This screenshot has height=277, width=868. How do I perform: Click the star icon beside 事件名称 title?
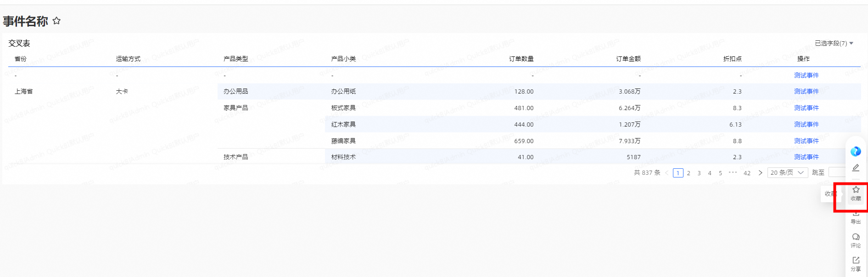tap(56, 21)
